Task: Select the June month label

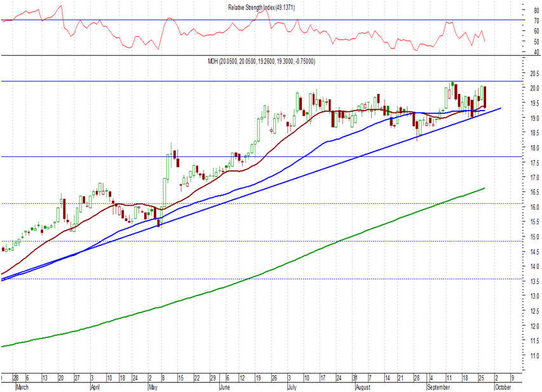Action: [225, 387]
